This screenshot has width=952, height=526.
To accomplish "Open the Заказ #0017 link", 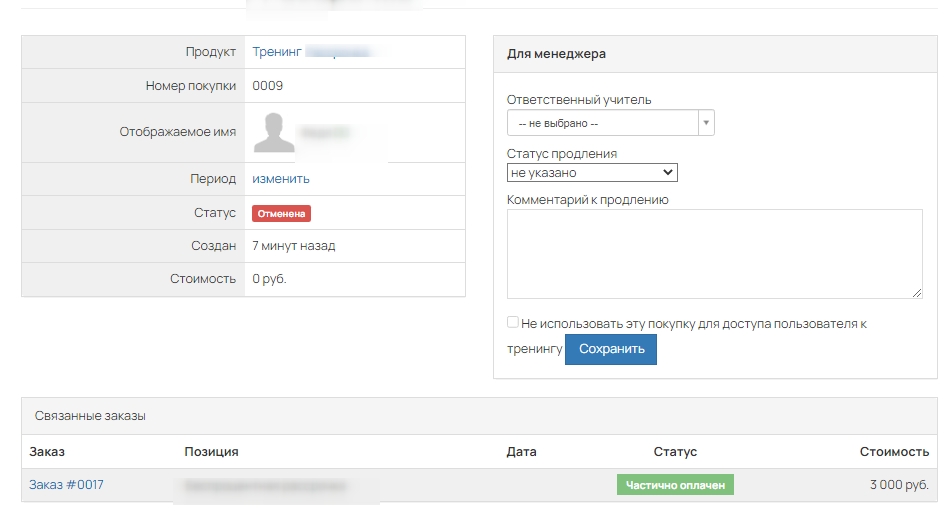I will [66, 485].
